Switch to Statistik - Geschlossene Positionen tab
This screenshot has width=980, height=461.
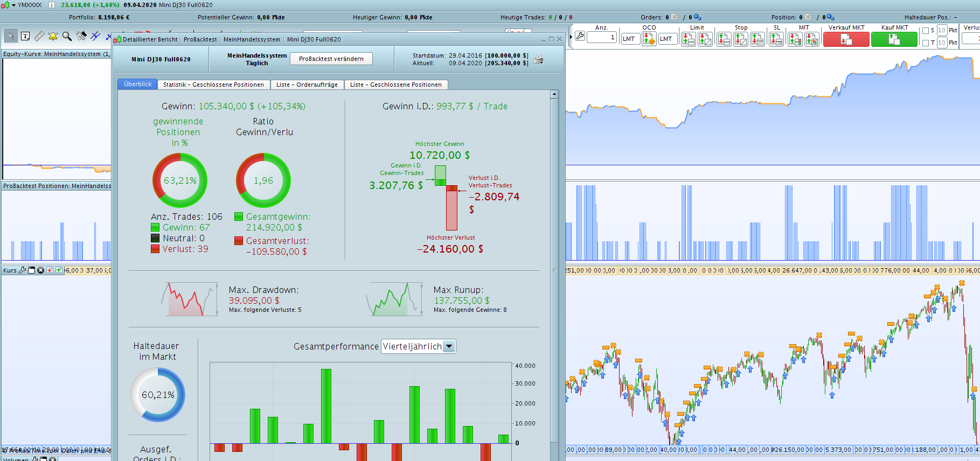point(213,85)
